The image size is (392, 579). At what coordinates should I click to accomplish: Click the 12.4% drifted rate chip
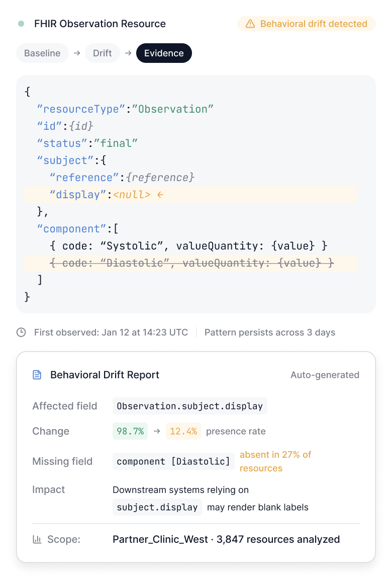click(x=183, y=431)
